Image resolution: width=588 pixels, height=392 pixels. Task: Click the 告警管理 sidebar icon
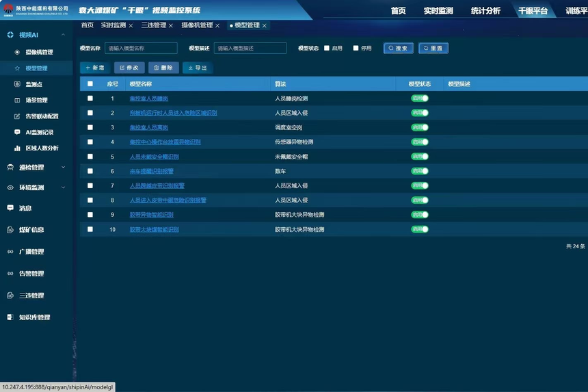[10, 274]
